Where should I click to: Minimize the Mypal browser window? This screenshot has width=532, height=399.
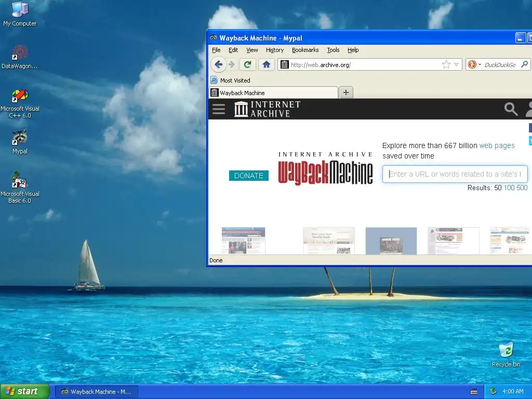520,37
